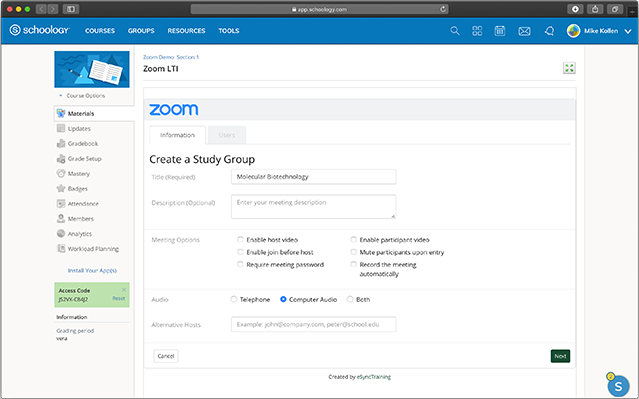Open the calendar icon in header
The width and height of the screenshot is (639, 399).
tap(500, 31)
